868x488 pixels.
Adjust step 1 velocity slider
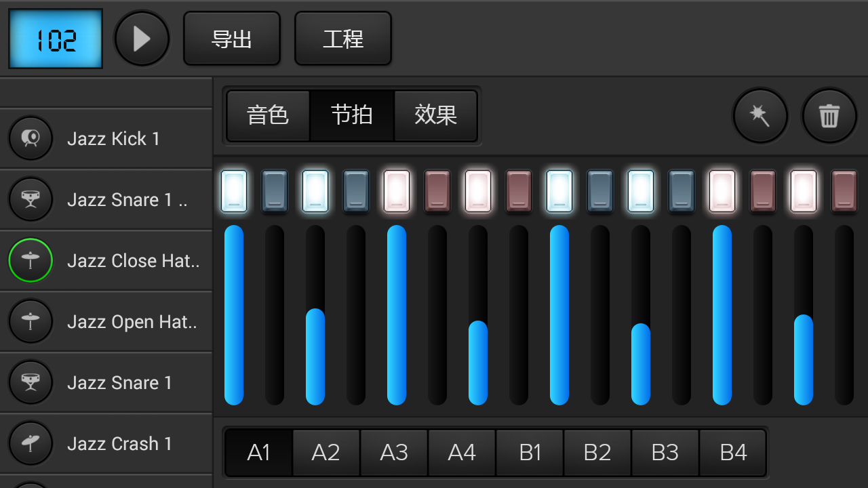[x=234, y=315]
